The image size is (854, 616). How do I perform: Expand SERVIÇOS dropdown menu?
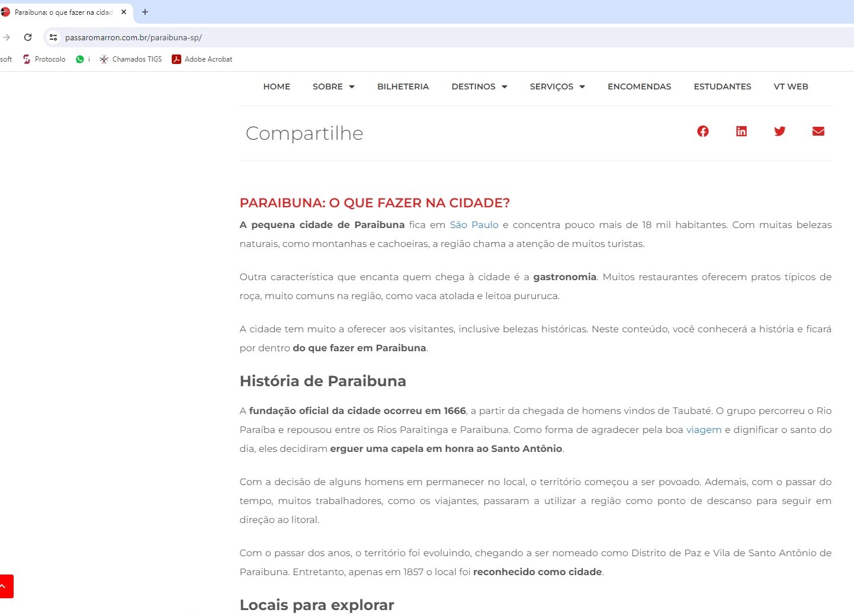557,86
